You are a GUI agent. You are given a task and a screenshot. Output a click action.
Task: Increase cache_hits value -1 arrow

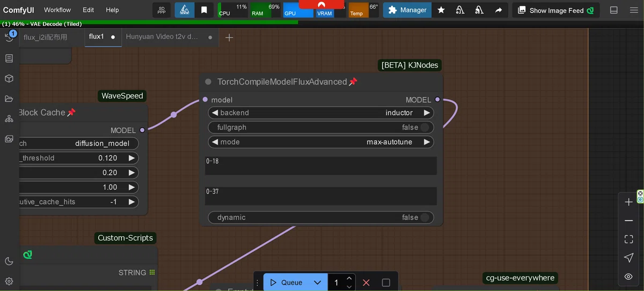[131, 202]
